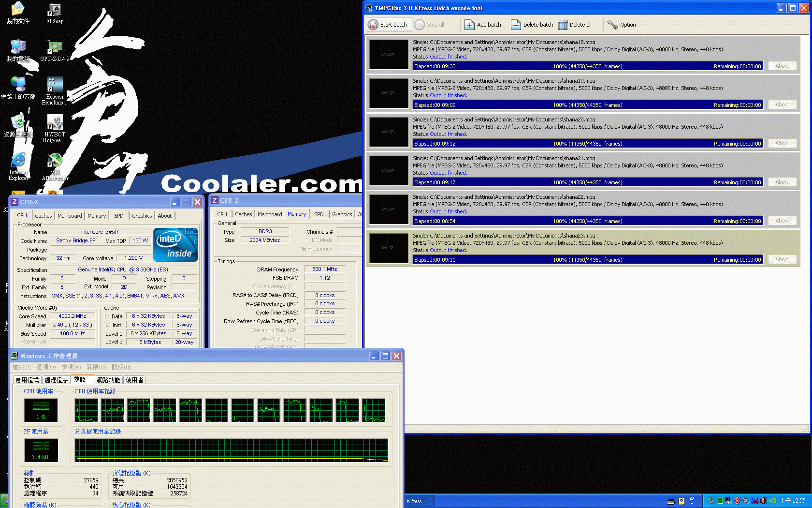Viewport: 812px width, 508px height.
Task: Open the Recycle Bin desktop icon
Action: 18,126
